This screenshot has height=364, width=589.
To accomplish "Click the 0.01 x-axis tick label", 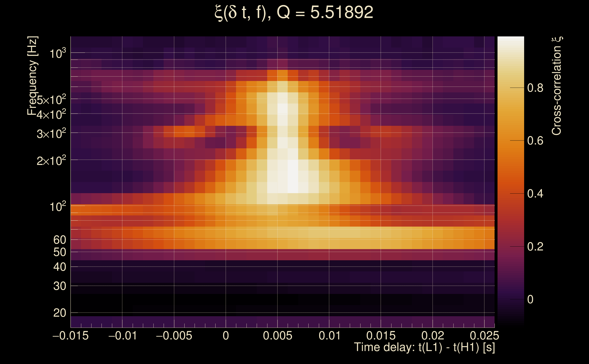I will [329, 336].
